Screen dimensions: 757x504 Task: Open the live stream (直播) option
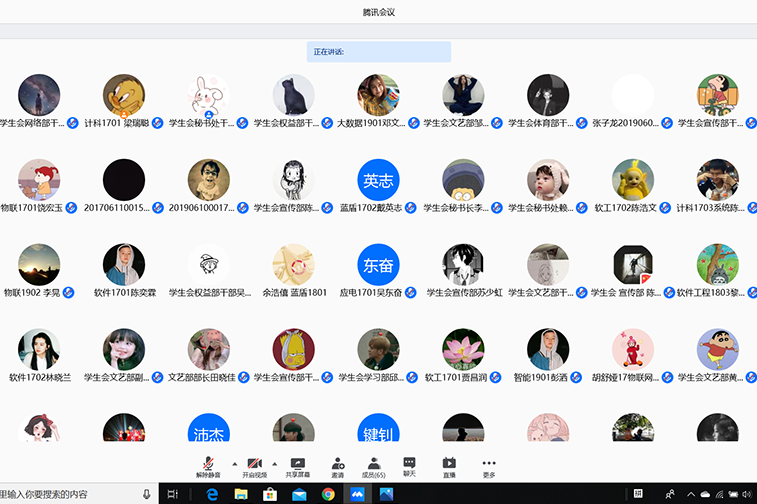point(449,466)
